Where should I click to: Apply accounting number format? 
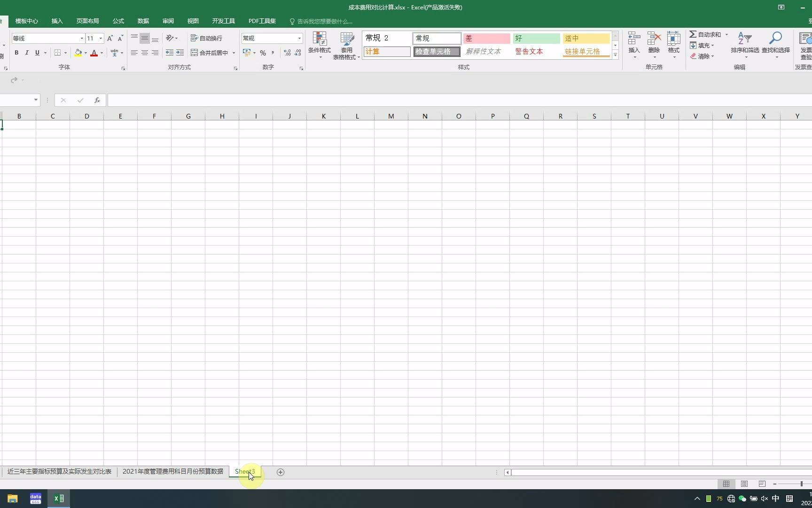click(247, 53)
